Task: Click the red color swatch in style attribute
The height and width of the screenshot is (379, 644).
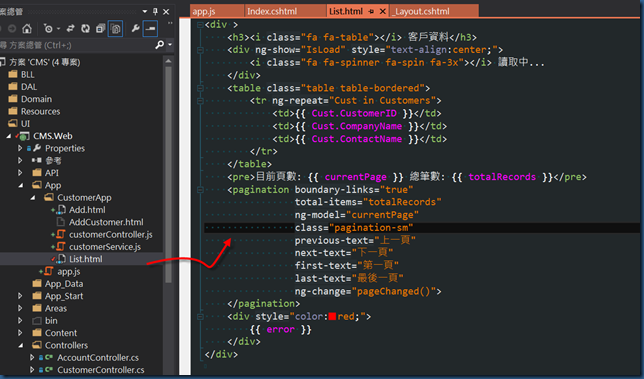Action: [332, 317]
